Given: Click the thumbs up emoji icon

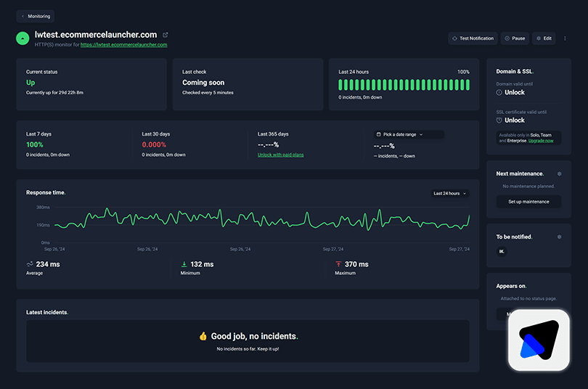Looking at the screenshot, I should click(203, 336).
